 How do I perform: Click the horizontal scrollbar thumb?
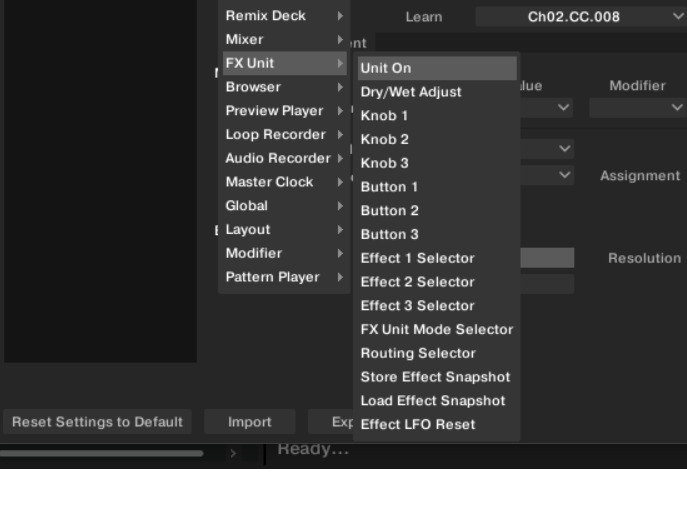(x=102, y=454)
